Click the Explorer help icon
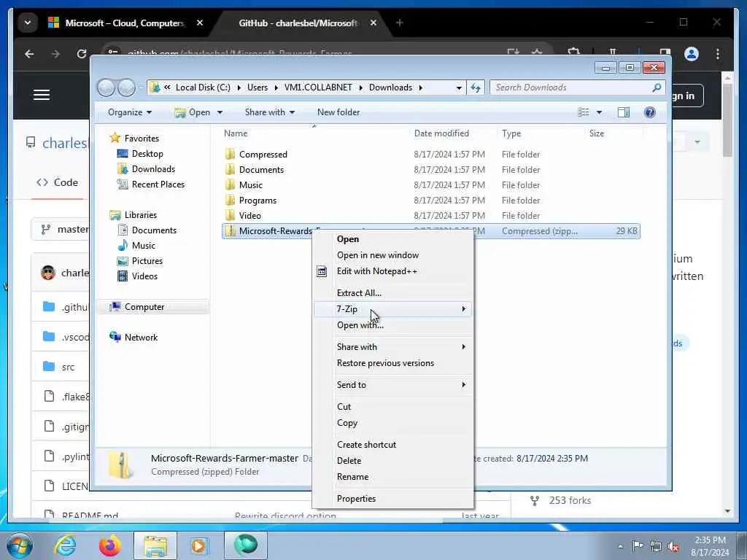 [650, 112]
